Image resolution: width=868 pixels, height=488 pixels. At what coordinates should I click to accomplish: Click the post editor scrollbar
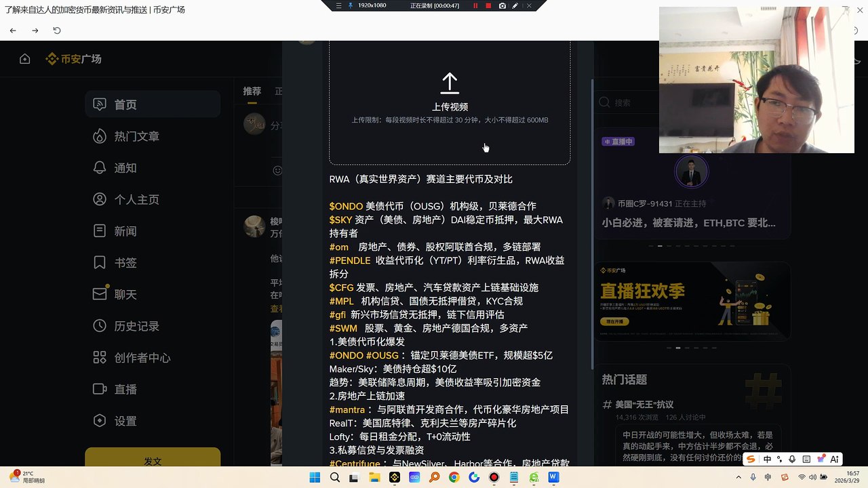592,224
